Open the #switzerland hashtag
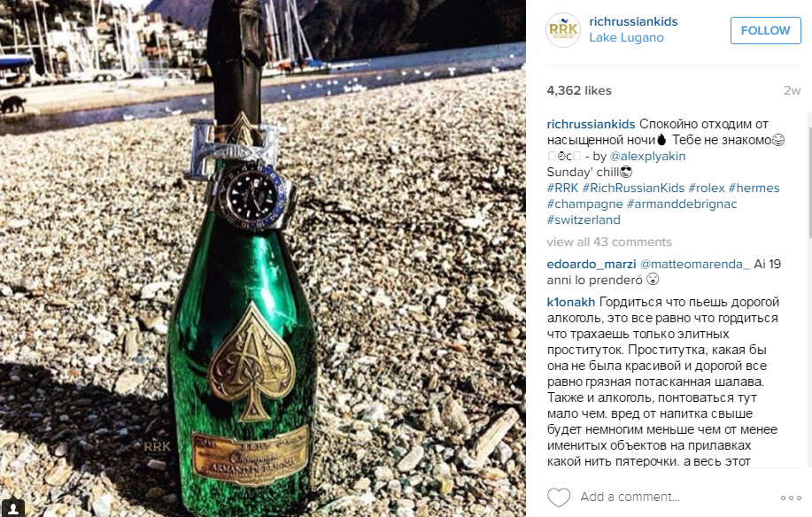Viewport: 812px width, 517px height. [584, 220]
